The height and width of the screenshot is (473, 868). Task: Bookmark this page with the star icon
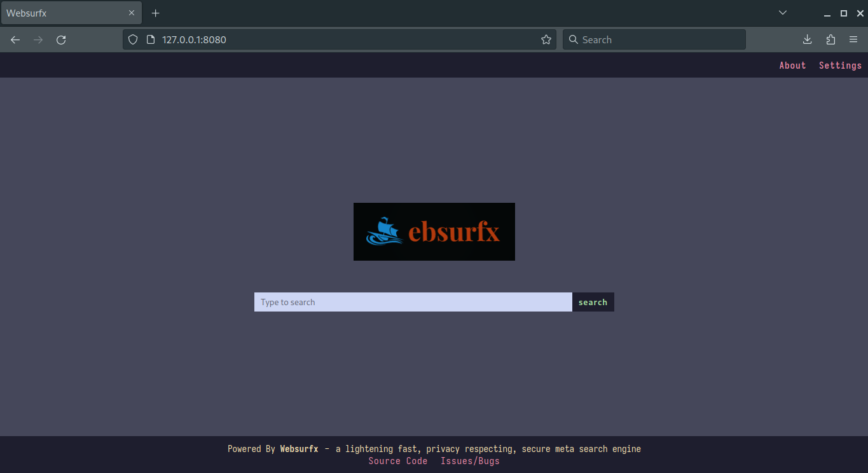tap(546, 39)
